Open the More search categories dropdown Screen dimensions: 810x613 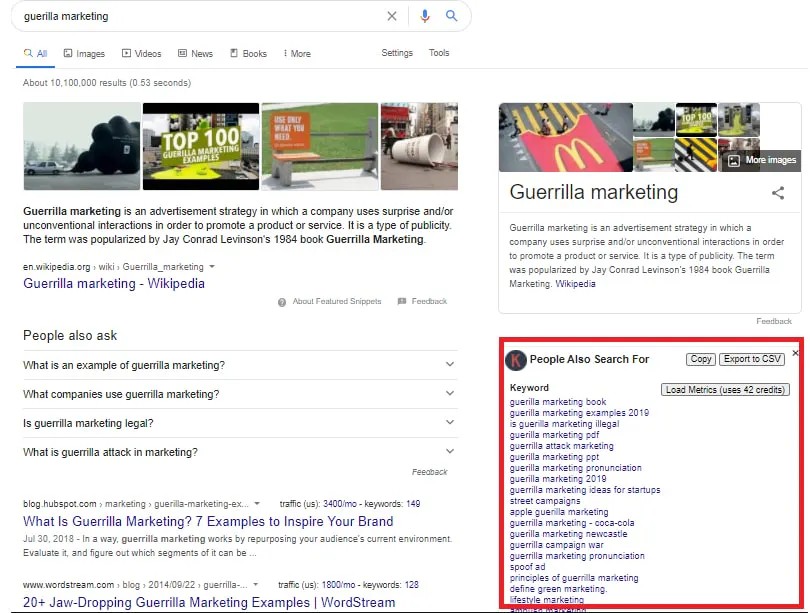pos(297,54)
